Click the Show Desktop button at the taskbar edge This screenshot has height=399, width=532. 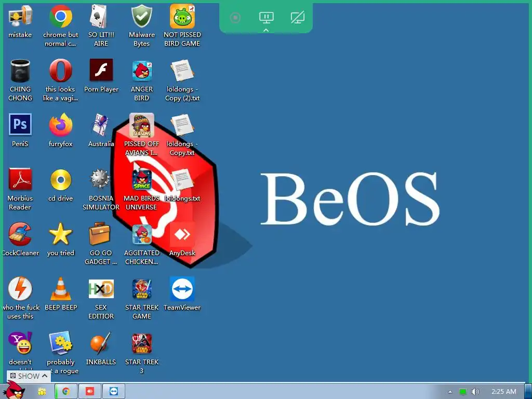pyautogui.click(x=528, y=392)
